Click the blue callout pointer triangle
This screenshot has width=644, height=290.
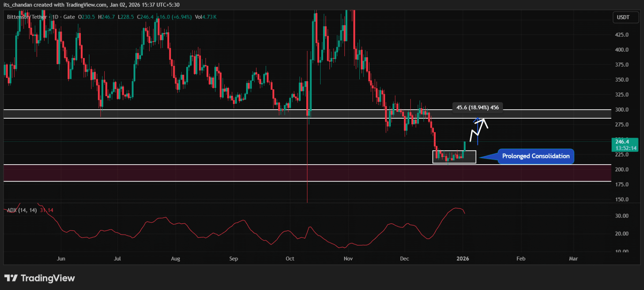coord(488,157)
